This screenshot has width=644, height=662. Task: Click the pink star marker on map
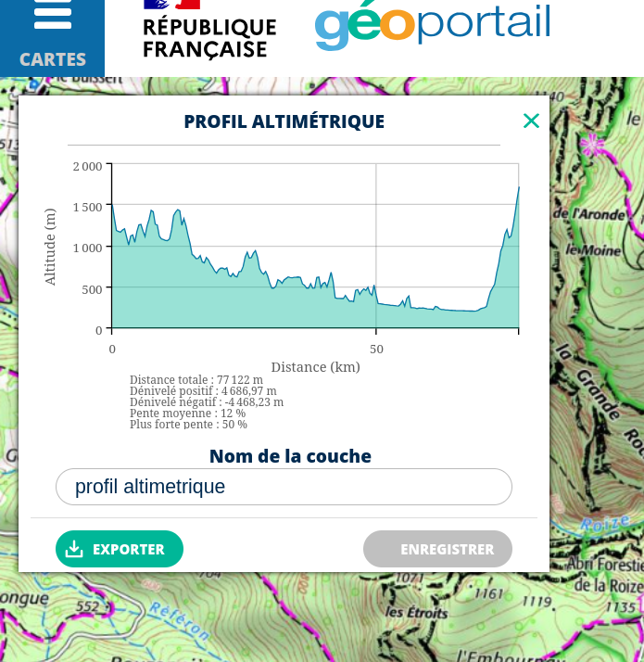(591, 144)
